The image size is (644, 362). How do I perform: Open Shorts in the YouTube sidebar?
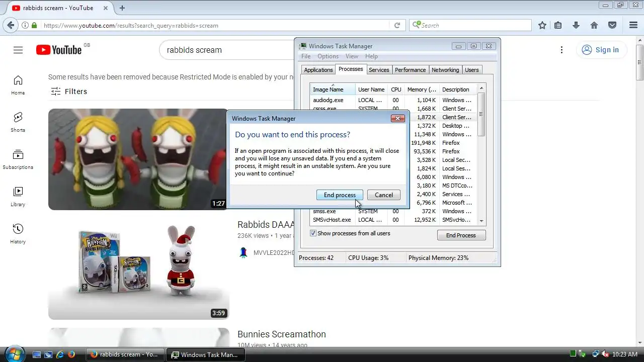tap(18, 122)
